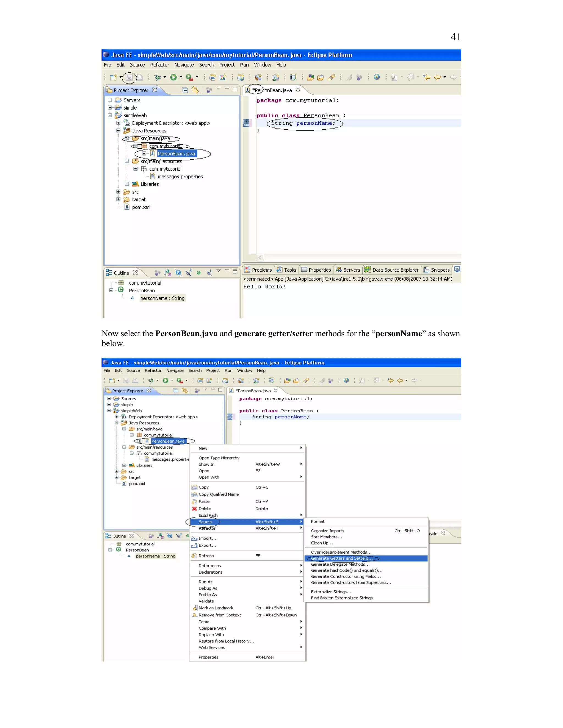Click the New wizard icon in upper toolbar
This screenshot has height=728, width=563.
tap(114, 77)
